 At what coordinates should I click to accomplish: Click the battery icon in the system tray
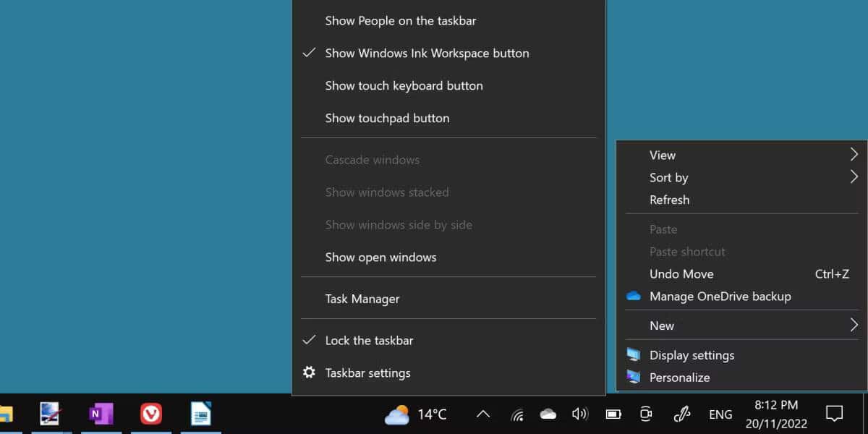[x=613, y=414]
